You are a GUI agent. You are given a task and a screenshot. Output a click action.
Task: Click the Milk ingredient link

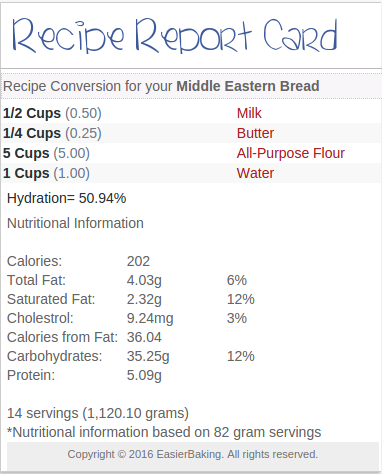(x=249, y=113)
